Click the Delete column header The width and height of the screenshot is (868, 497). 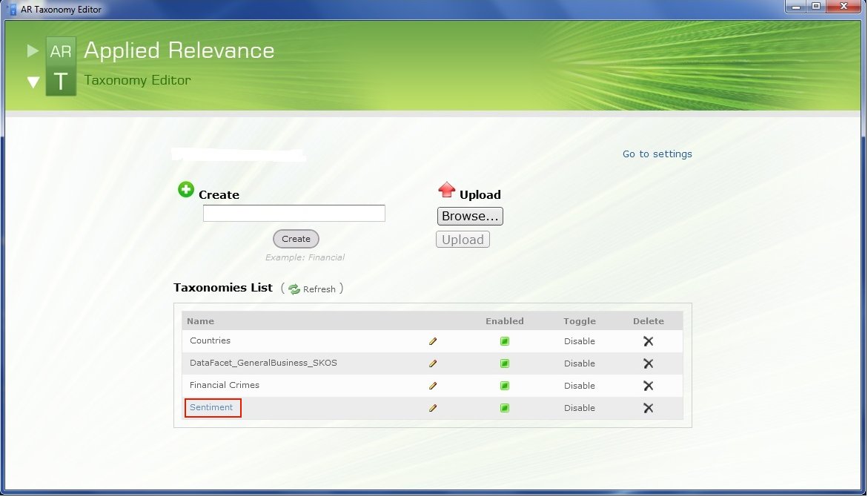pos(649,321)
